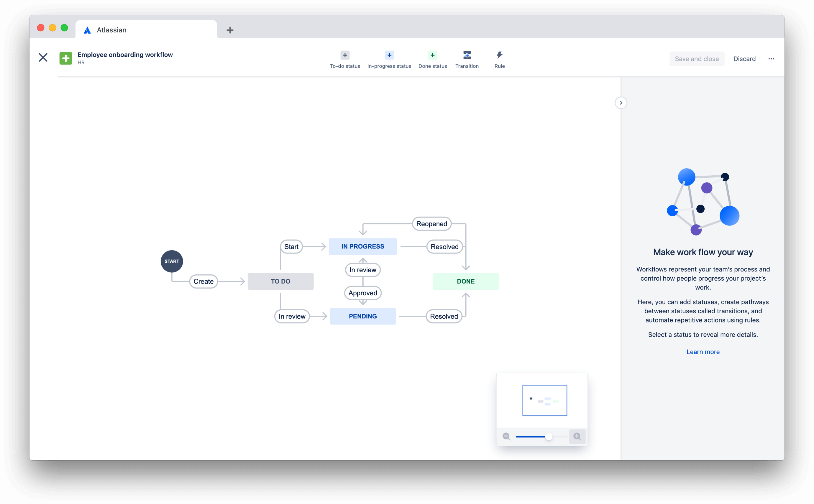814x504 pixels.
Task: Click the HR project plus icon
Action: pyautogui.click(x=66, y=57)
